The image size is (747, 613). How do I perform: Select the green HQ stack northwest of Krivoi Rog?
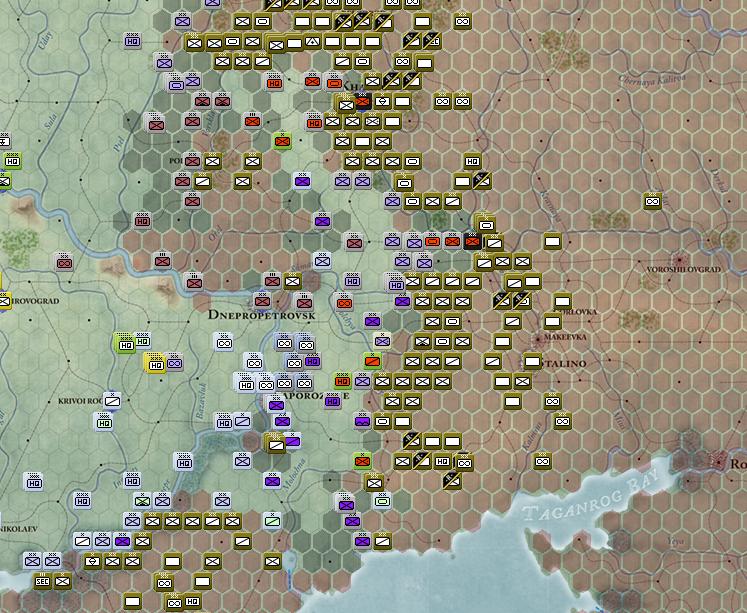point(125,344)
